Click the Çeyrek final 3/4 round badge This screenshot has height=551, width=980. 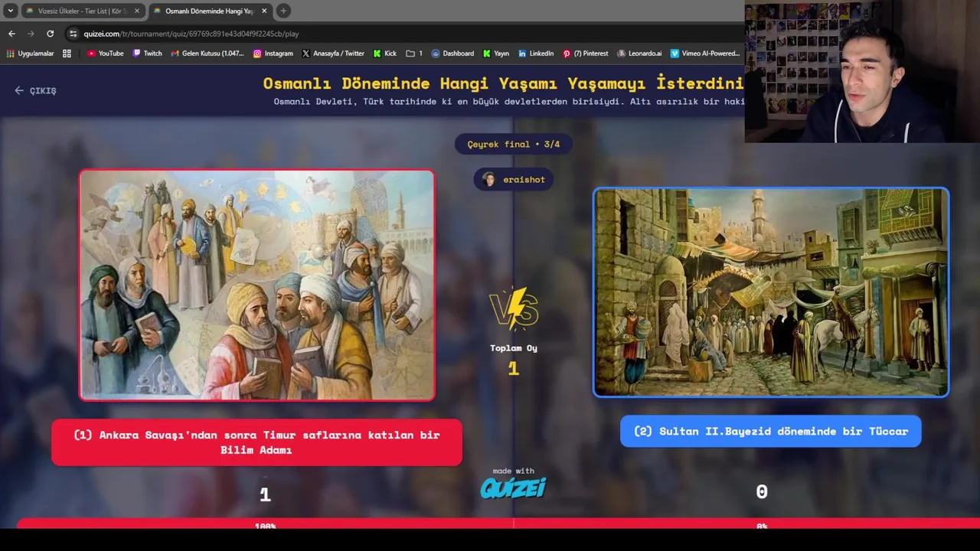[514, 144]
